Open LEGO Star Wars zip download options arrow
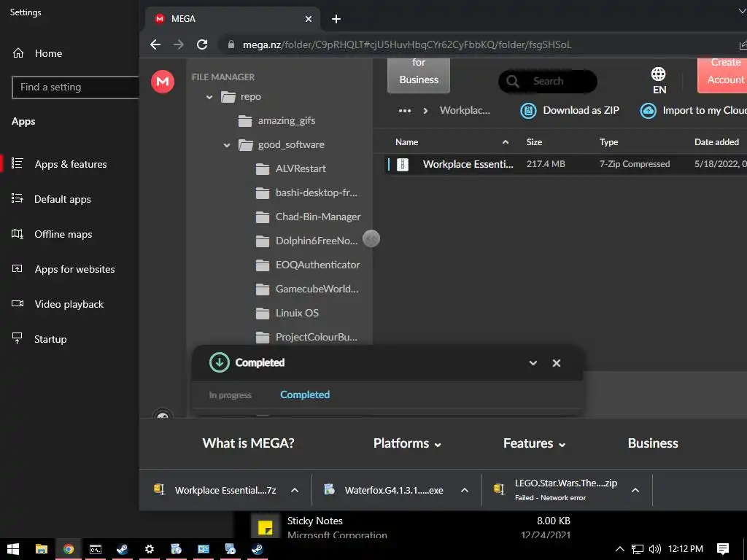The image size is (747, 560). pyautogui.click(x=635, y=490)
